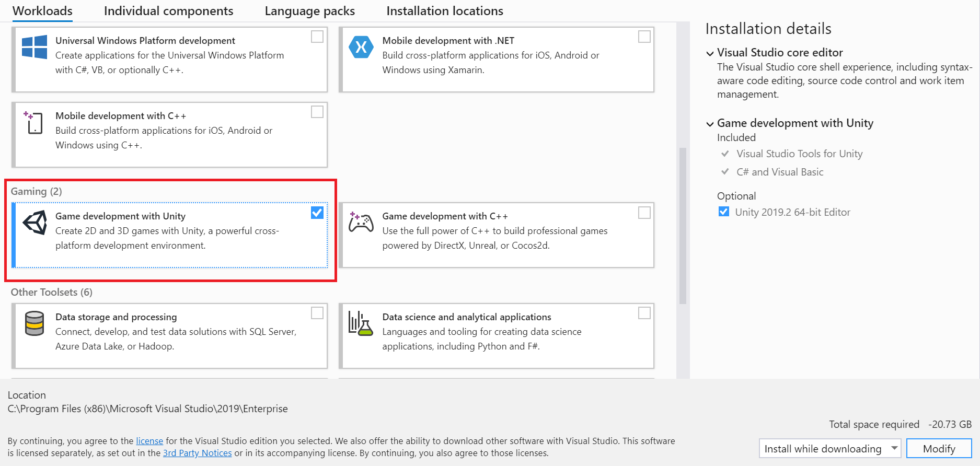Check Data storage and processing workload
Viewport: 980px width, 466px height.
(x=317, y=313)
